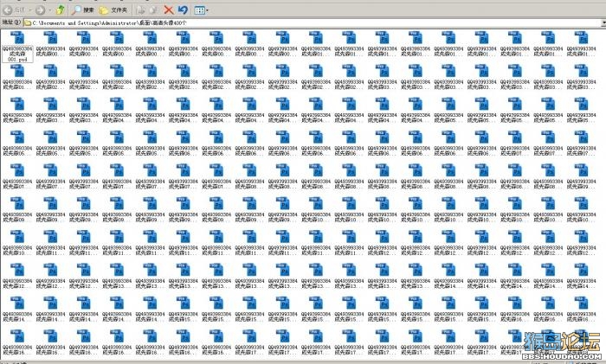This screenshot has width=606, height=364.
Task: Go up one folder level
Action: (61, 10)
